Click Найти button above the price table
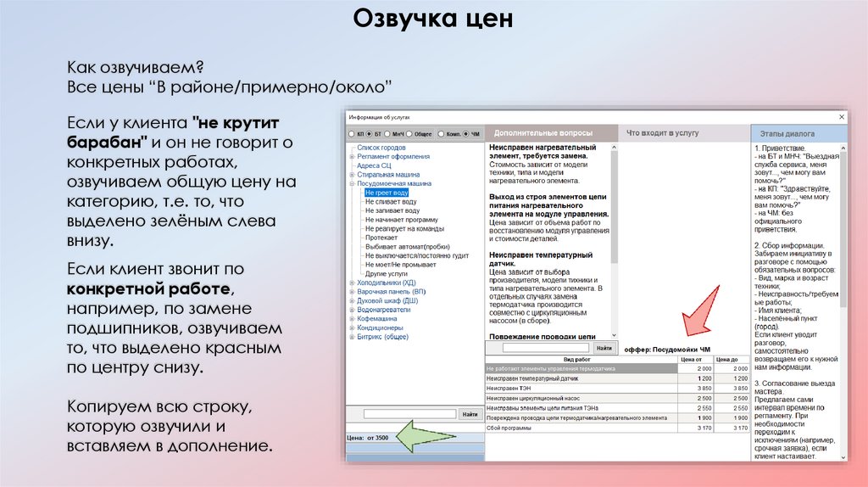 604,348
